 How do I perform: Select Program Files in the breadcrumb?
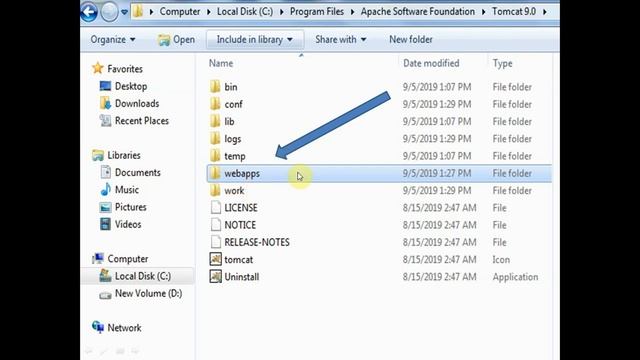[x=317, y=11]
